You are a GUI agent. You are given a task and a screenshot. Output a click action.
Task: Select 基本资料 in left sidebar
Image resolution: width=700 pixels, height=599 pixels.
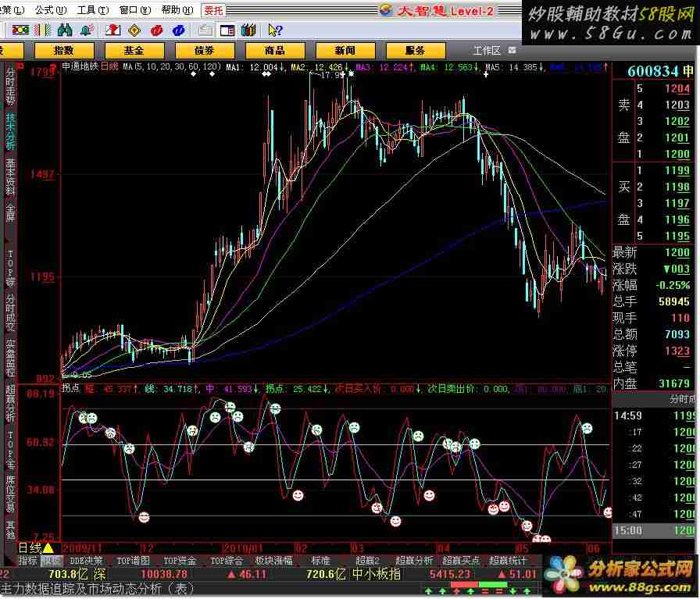(x=10, y=177)
